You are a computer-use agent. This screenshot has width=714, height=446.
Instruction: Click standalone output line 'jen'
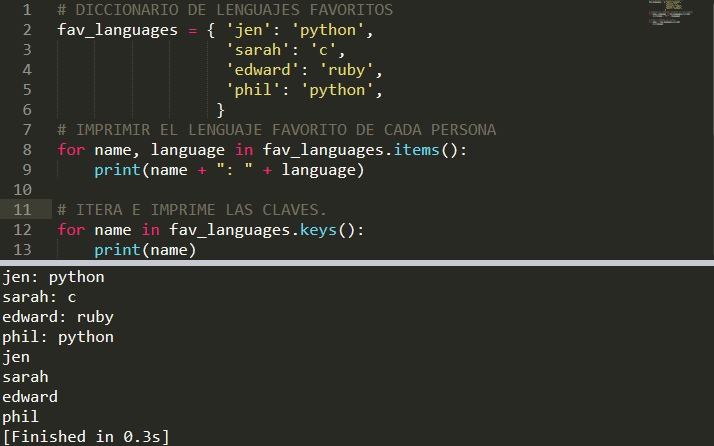click(16, 357)
